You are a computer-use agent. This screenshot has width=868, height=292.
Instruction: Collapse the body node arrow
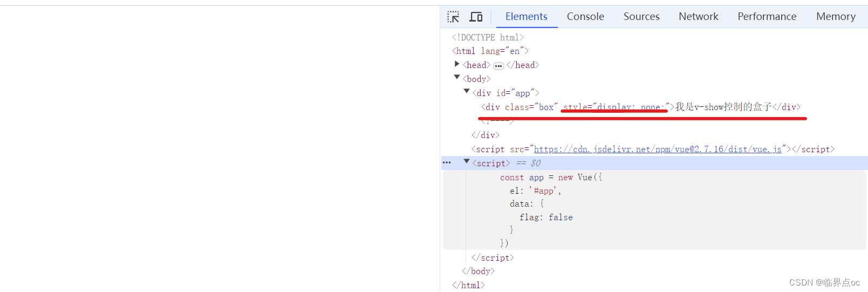click(457, 78)
